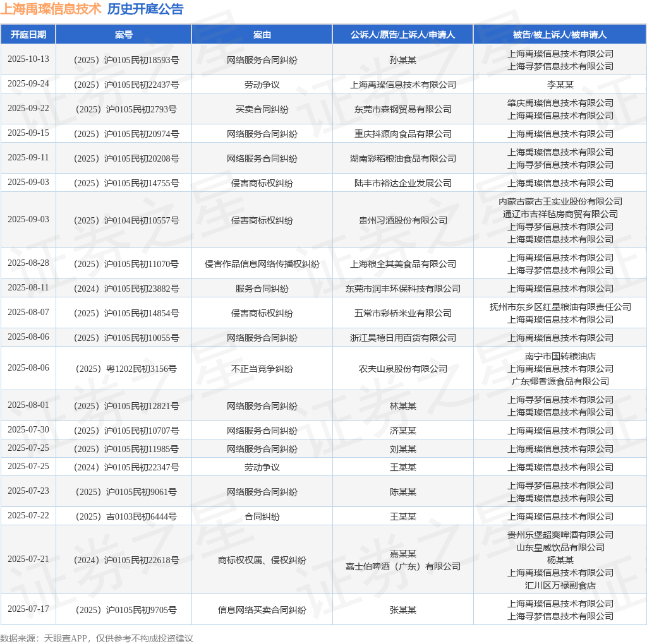Select defendant 贵州乐堡超爽啤酒有限公司

560,535
